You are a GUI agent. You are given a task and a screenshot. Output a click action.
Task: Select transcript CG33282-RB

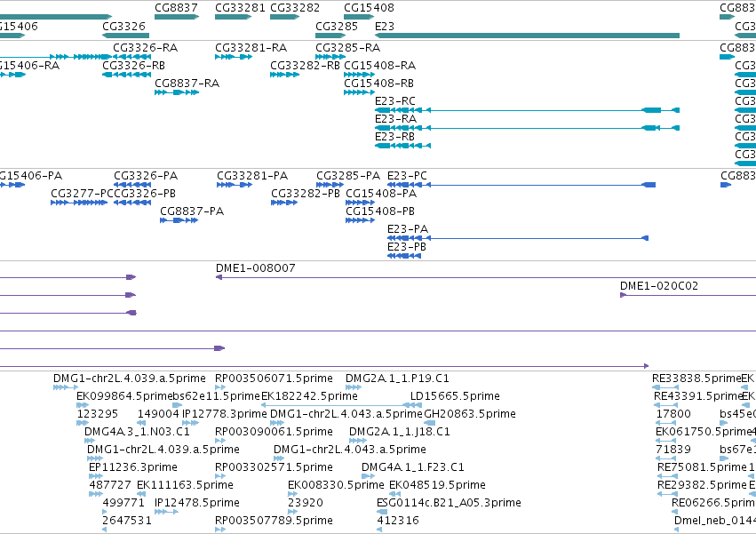284,75
